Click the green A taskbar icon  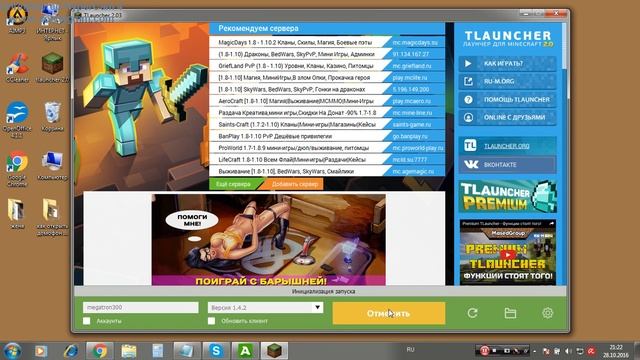245,351
